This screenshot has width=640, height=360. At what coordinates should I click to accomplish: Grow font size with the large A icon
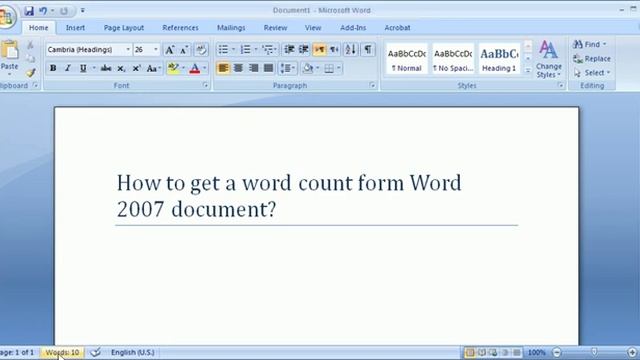pos(169,50)
